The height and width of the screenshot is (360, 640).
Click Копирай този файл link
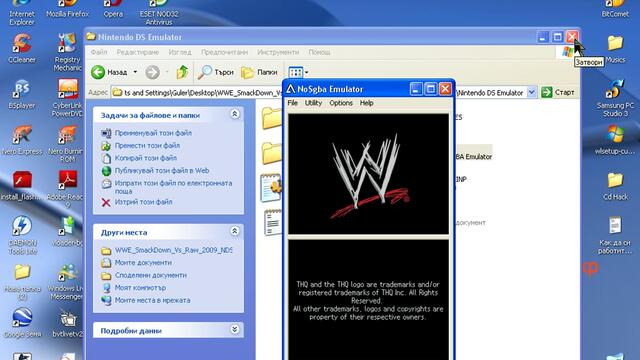(x=146, y=158)
